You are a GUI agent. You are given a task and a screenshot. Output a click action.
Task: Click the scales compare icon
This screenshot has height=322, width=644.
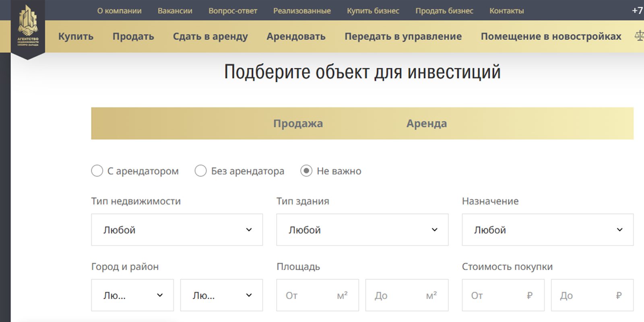(x=639, y=36)
